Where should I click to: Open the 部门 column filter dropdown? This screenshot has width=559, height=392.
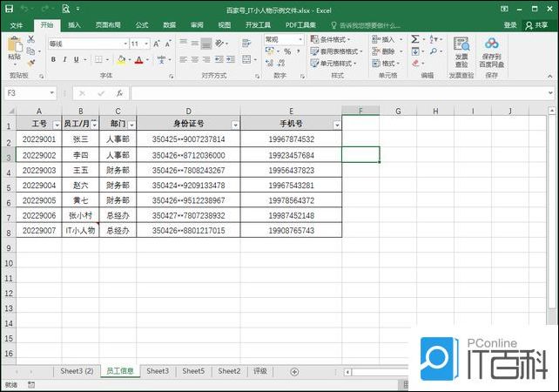click(x=130, y=125)
